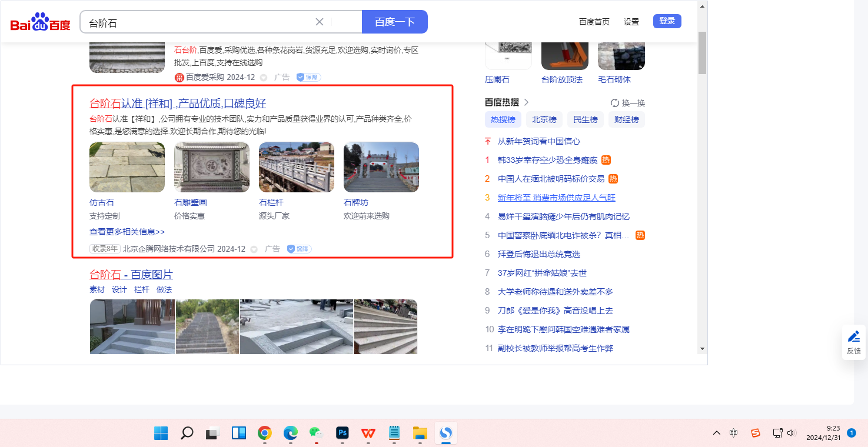Select the 素材 image filter
The width and height of the screenshot is (868, 447).
[x=97, y=289]
